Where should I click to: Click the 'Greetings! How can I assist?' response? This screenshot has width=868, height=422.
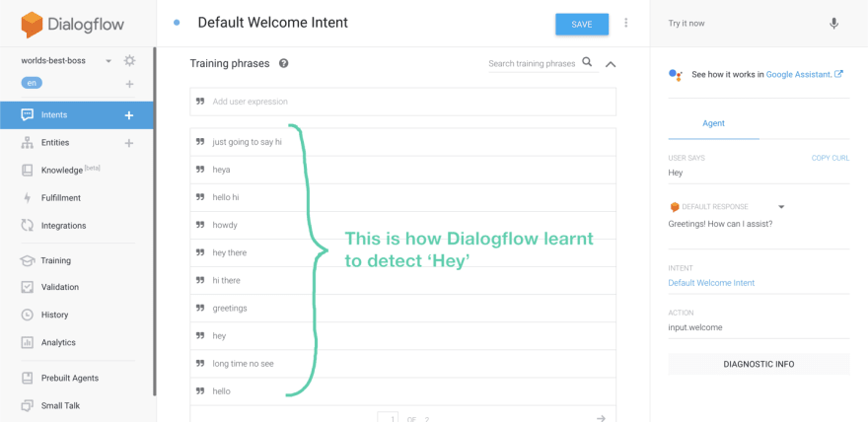pos(722,225)
